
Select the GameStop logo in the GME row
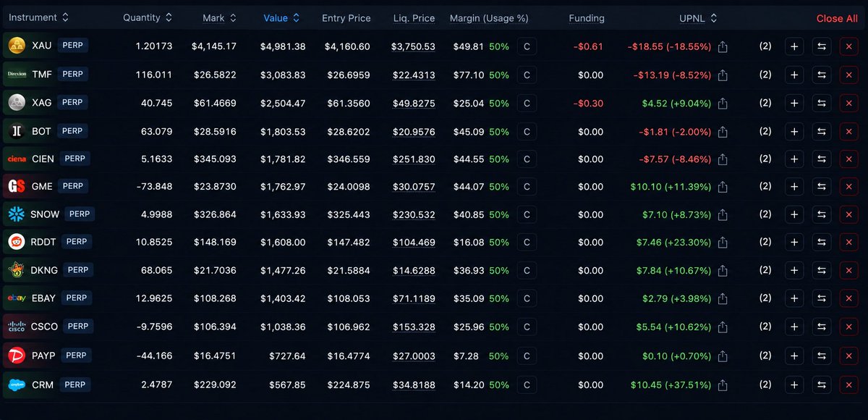[17, 186]
